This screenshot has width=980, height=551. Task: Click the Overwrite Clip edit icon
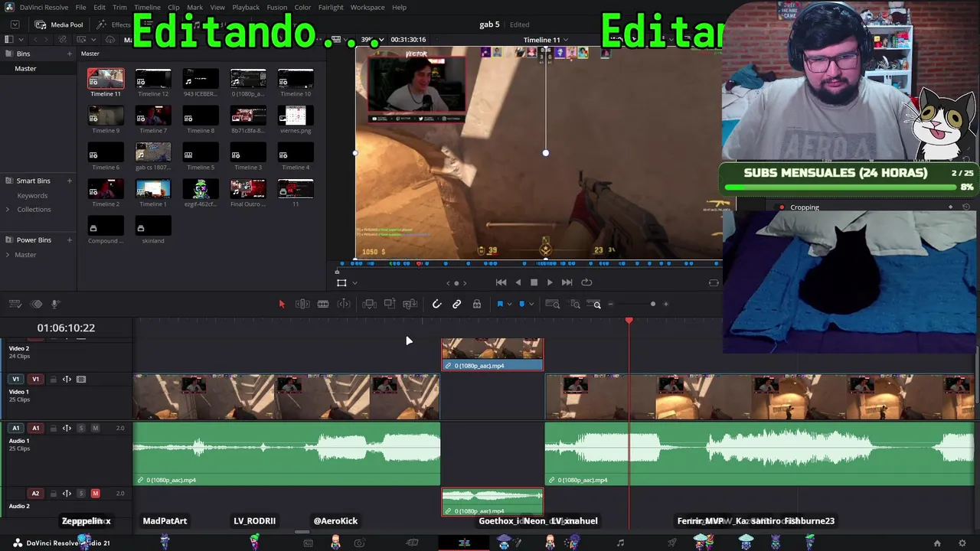pyautogui.click(x=390, y=304)
